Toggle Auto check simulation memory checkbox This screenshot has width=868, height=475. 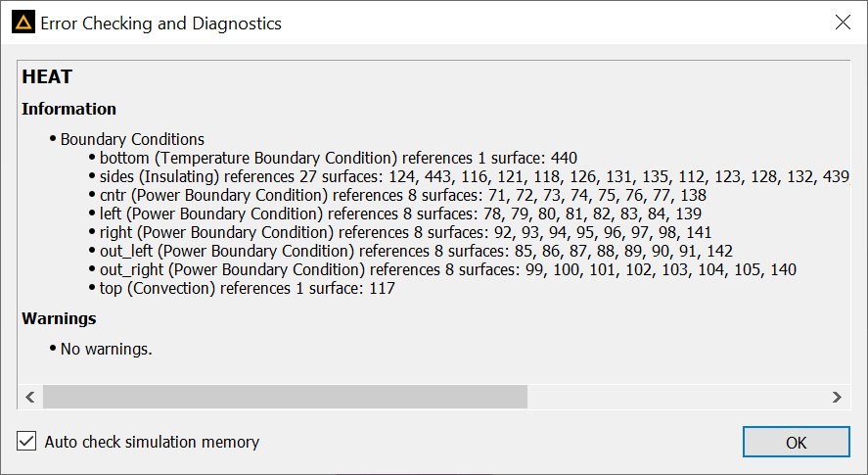[x=26, y=441]
